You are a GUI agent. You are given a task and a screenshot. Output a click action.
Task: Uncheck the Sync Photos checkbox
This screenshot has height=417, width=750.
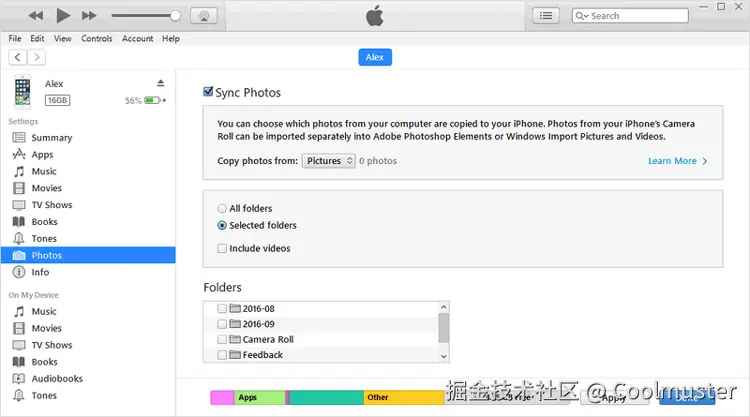(x=208, y=91)
